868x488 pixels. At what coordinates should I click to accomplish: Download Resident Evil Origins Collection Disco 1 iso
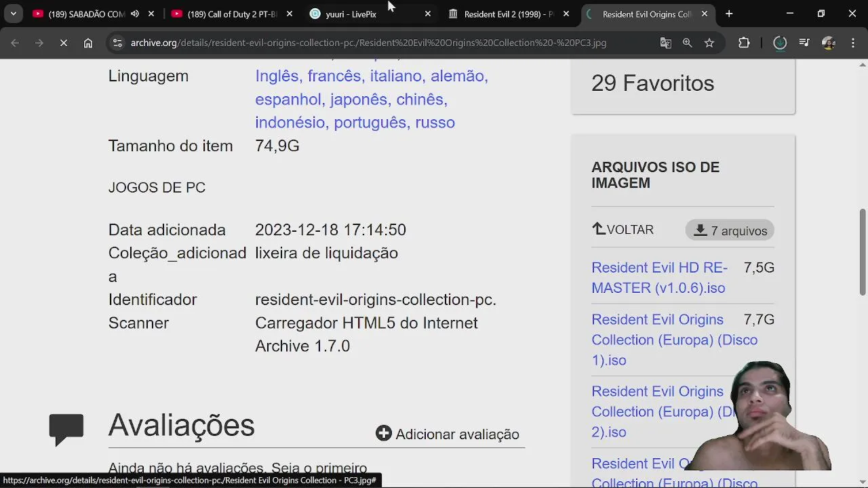pos(674,340)
